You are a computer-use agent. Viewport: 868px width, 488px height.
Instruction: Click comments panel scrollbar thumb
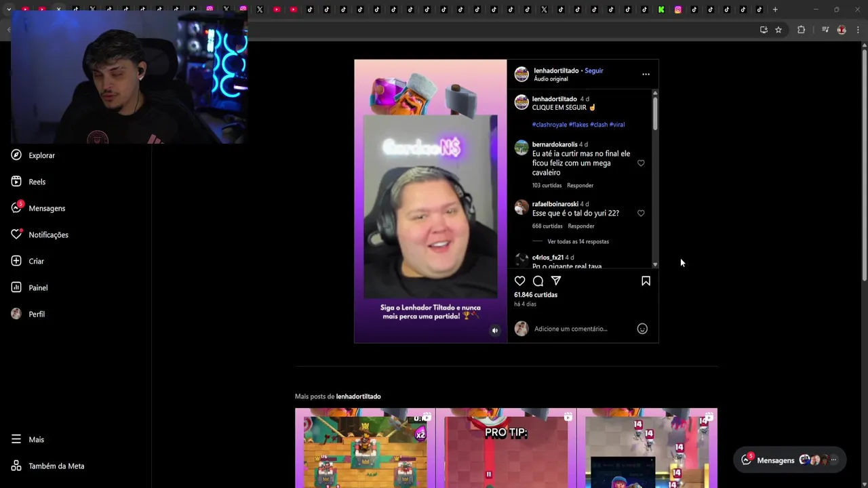pos(655,113)
